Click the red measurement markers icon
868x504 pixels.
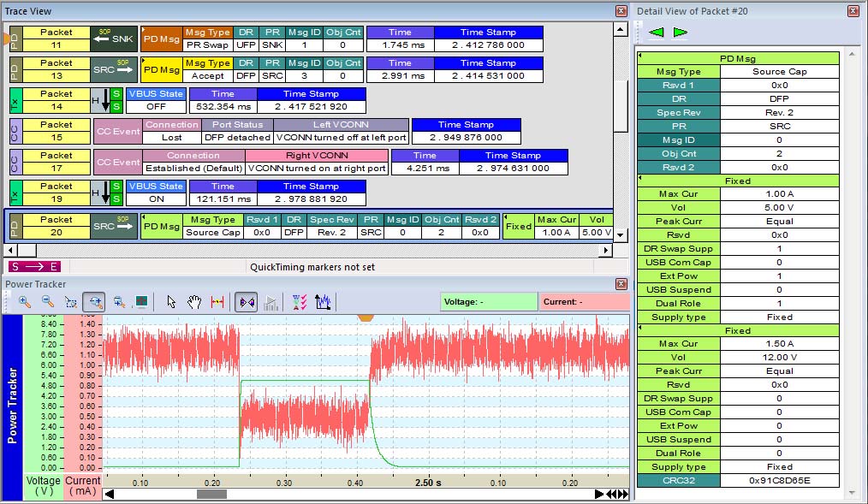217,302
